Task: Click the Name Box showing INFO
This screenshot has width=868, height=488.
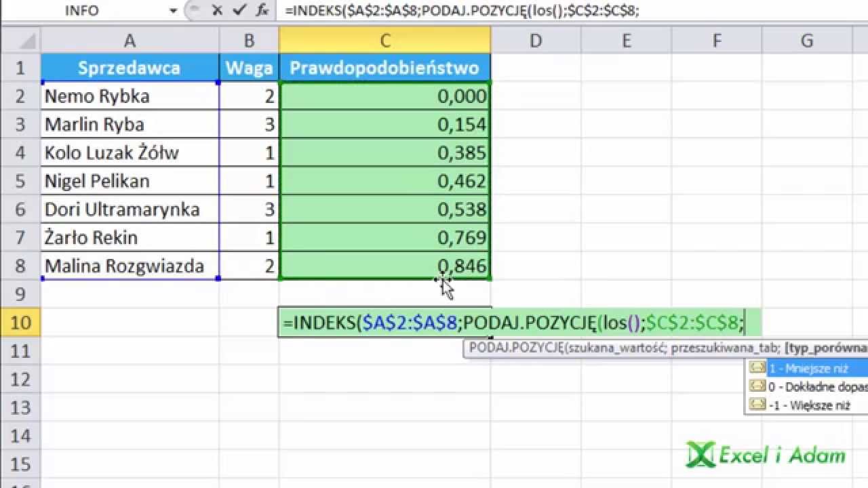Action: (x=83, y=10)
